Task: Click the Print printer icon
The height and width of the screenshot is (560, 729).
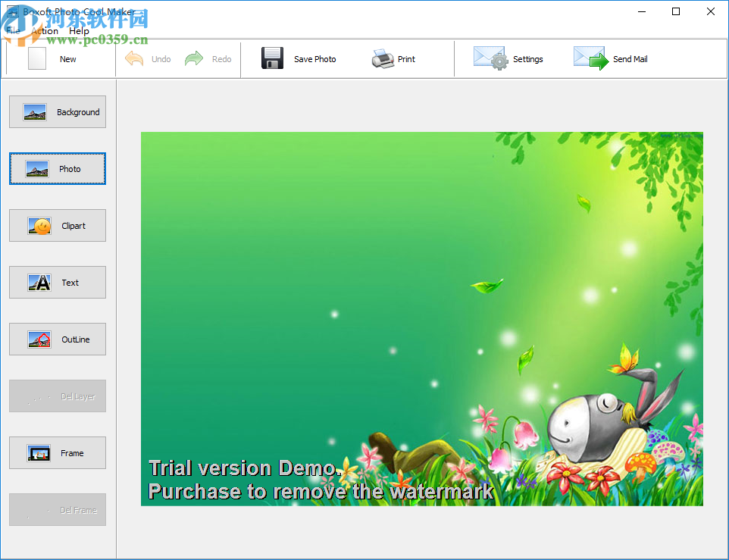Action: pos(383,58)
